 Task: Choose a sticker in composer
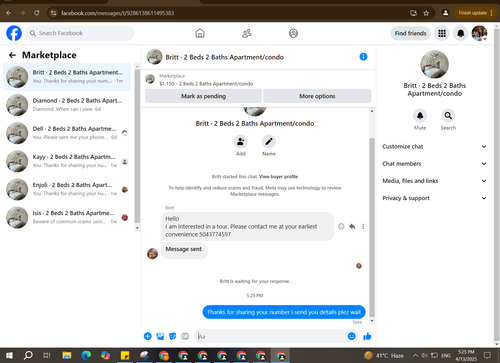pyautogui.click(x=173, y=336)
